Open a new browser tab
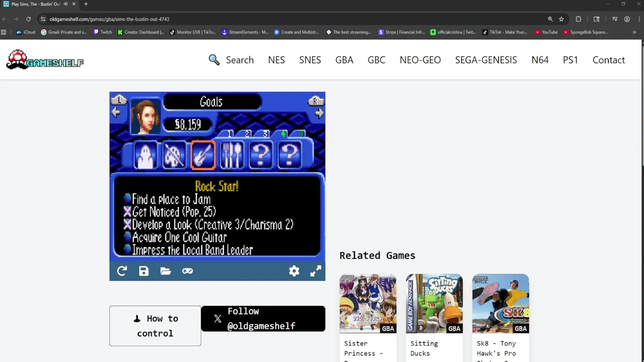Screen dimensions: 644x362 86,4
